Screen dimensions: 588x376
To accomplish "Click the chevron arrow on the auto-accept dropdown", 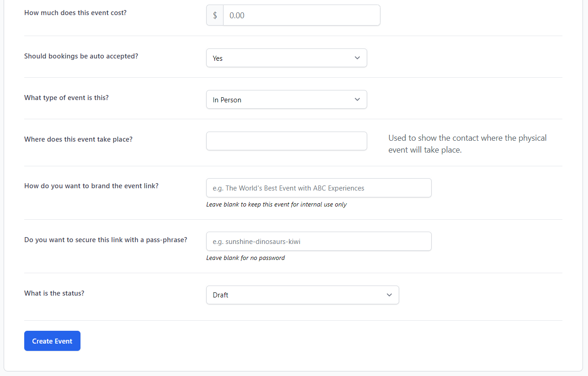I will point(357,58).
